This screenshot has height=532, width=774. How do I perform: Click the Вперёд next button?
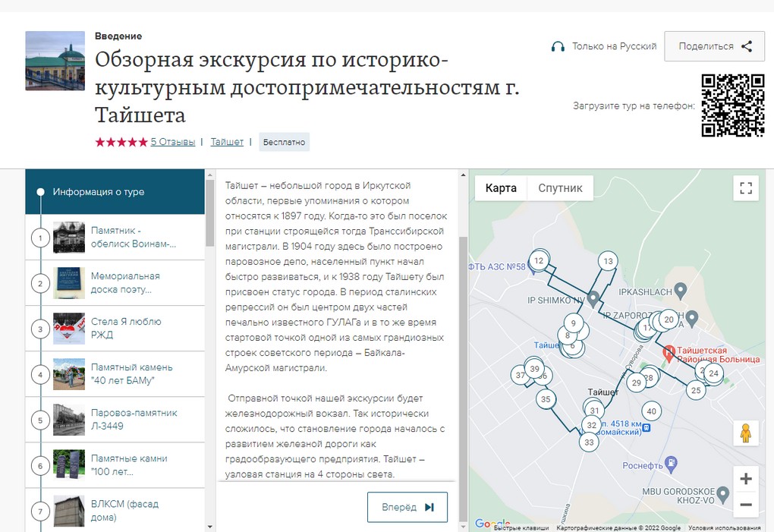(x=407, y=507)
